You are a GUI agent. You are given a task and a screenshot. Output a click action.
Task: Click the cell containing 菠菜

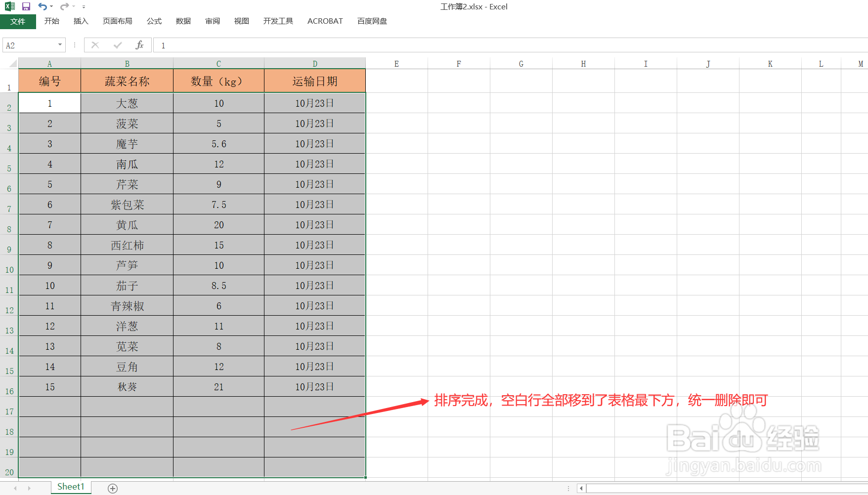[x=127, y=124]
